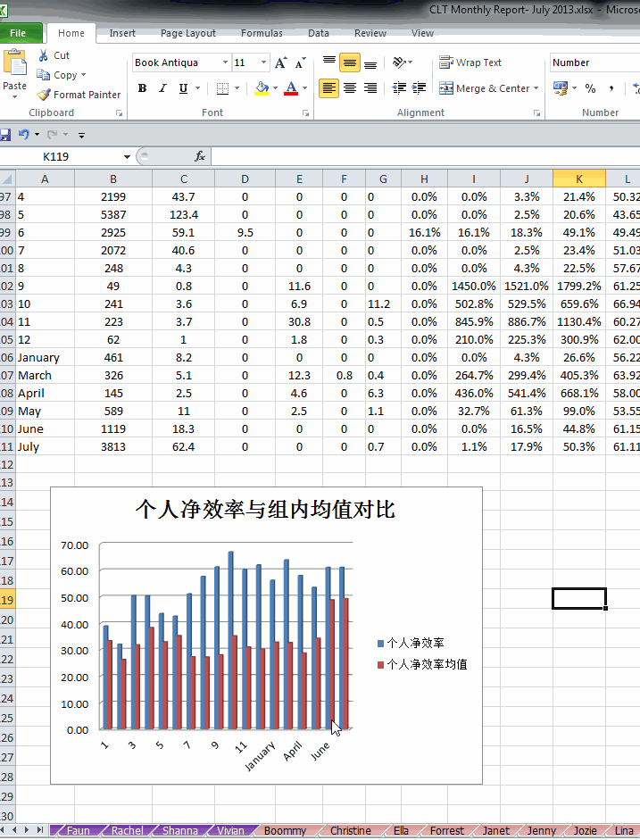Click the Paste clipboard icon
This screenshot has height=840, width=640.
[x=15, y=62]
